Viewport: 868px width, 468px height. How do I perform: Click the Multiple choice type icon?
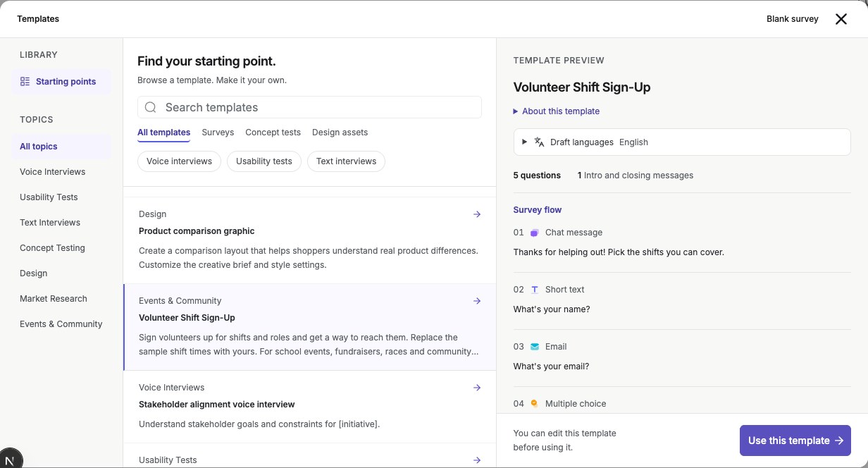pos(535,404)
